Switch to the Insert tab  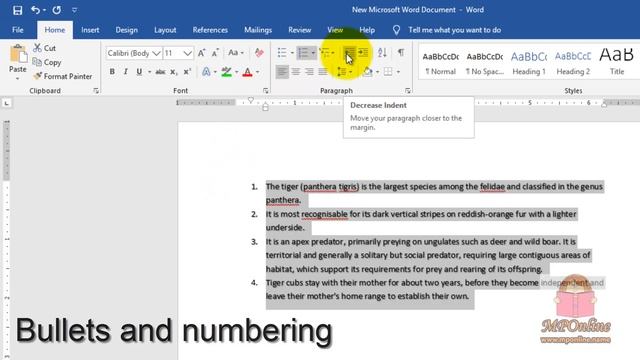click(90, 30)
